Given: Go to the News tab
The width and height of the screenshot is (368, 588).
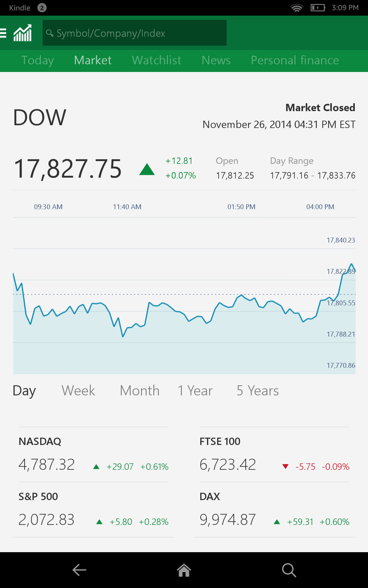Looking at the screenshot, I should coord(216,60).
